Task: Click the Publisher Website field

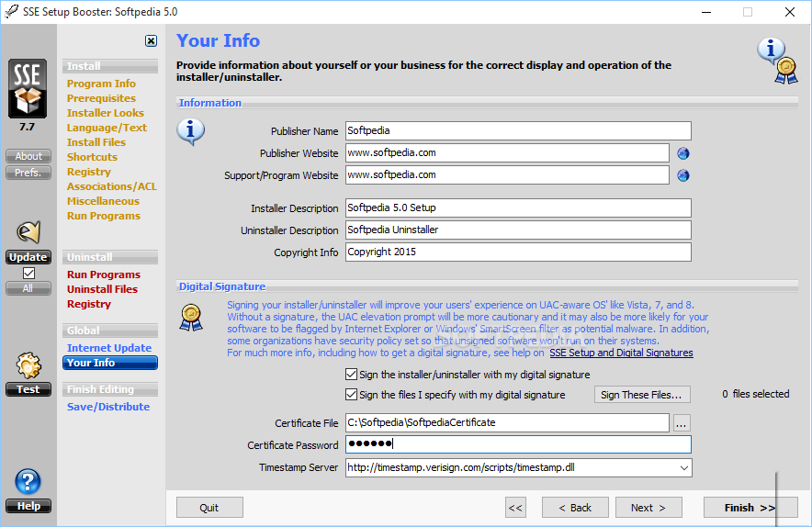Action: 507,153
